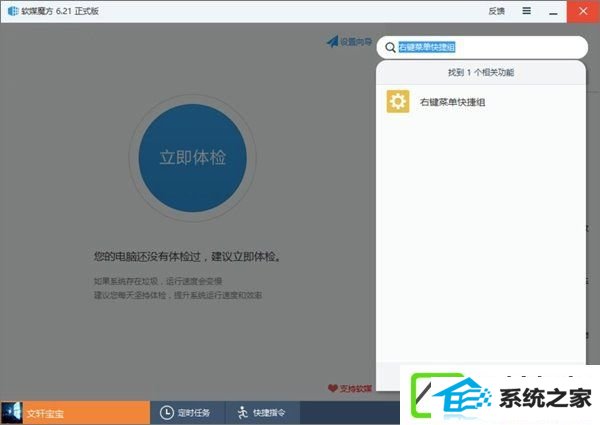Click the 您的电脑还没有体检过 message text

tap(187, 256)
